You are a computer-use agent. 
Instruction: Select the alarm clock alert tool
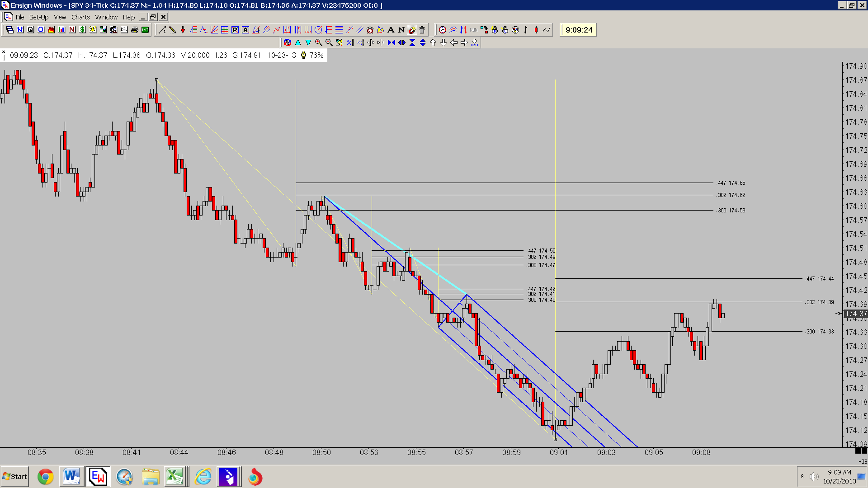tap(370, 30)
